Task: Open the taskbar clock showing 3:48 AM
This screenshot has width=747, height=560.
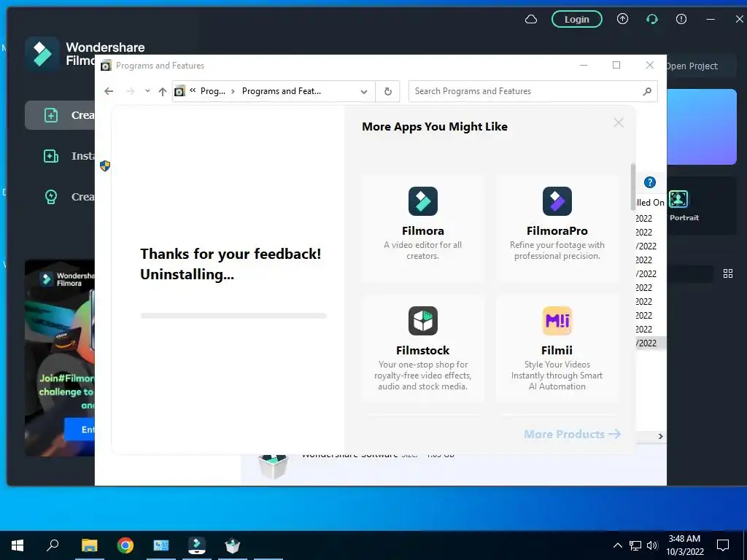Action: point(684,545)
